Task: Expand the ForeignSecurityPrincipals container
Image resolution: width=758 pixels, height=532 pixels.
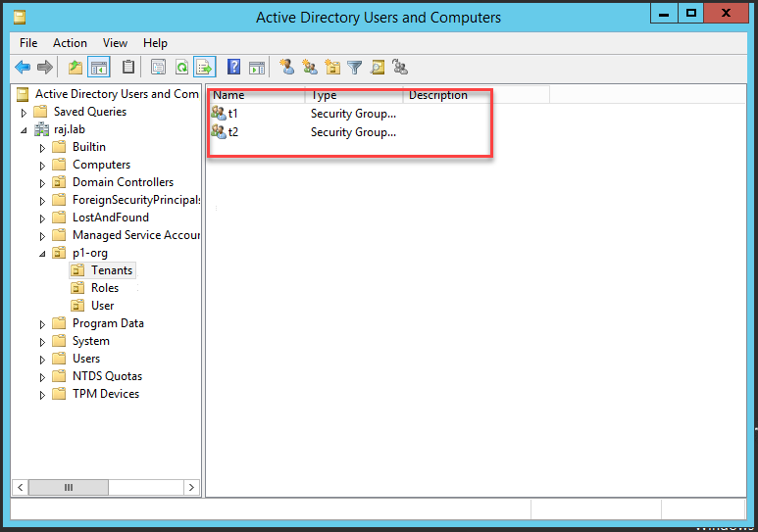Action: pos(42,201)
